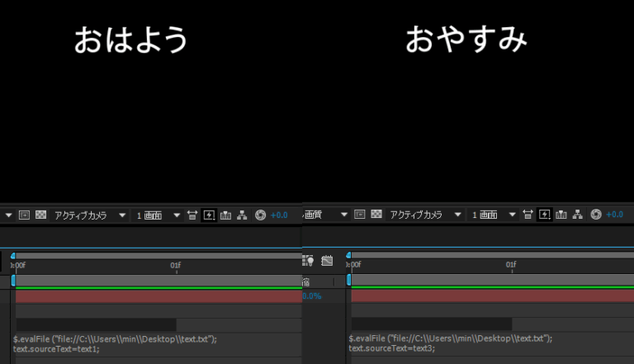This screenshot has width=634, height=364.
Task: Click current-time indicator on the left timeline
Action: [x=13, y=258]
